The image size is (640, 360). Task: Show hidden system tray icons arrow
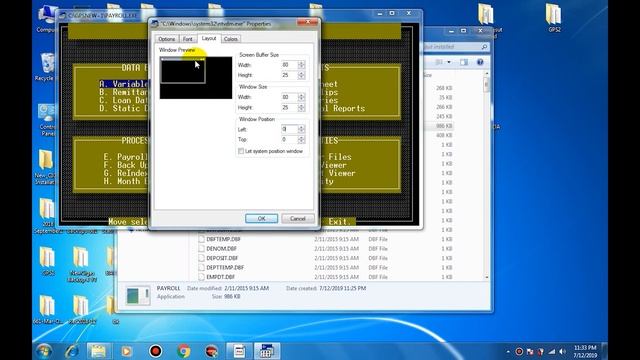point(508,351)
